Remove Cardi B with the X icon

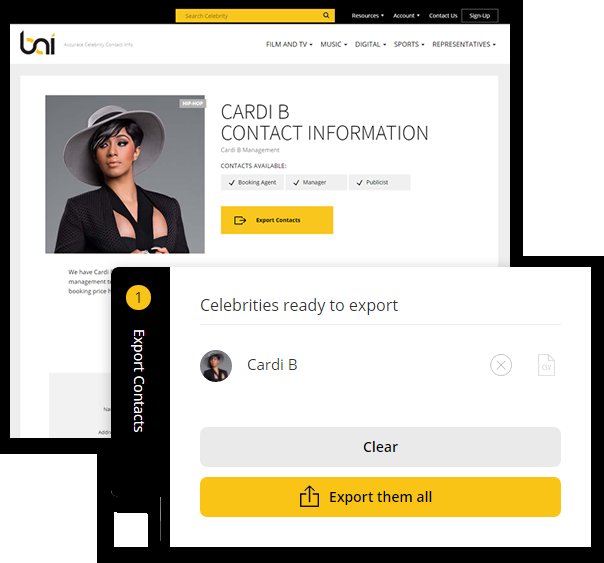(x=501, y=365)
